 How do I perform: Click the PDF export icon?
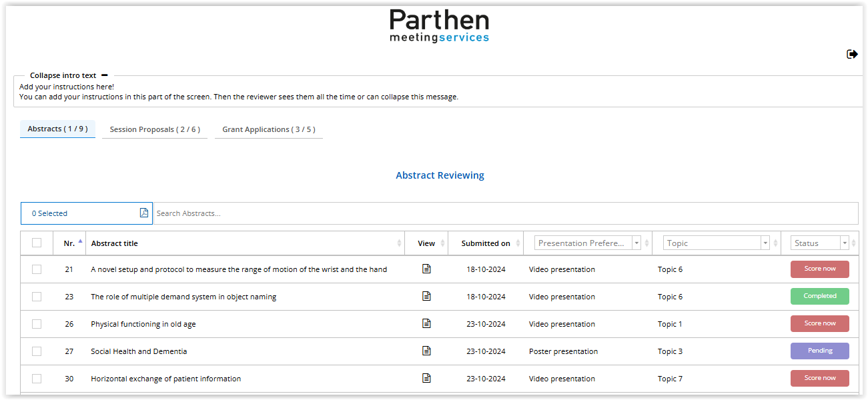coord(143,213)
